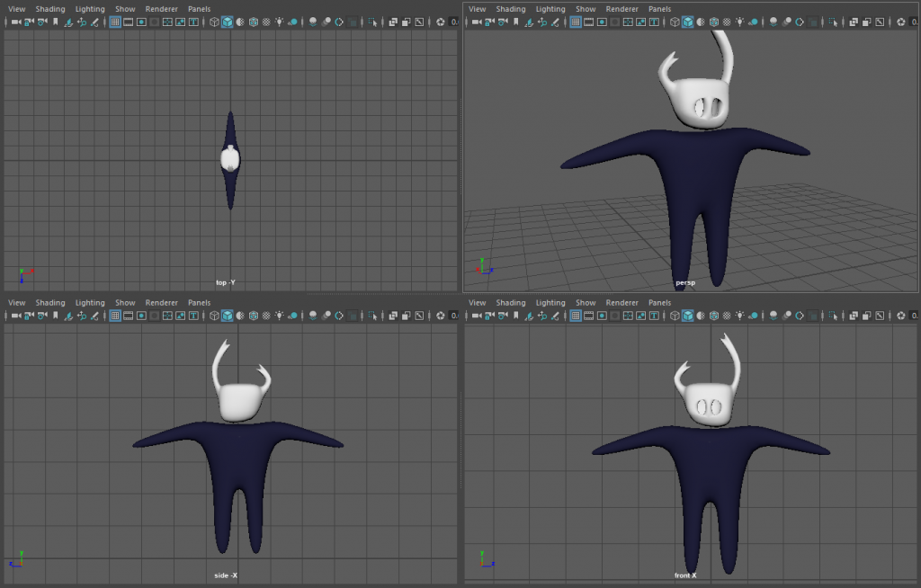The height and width of the screenshot is (588, 921).
Task: Click Lock Camera icon in front view panel
Action: click(490, 316)
